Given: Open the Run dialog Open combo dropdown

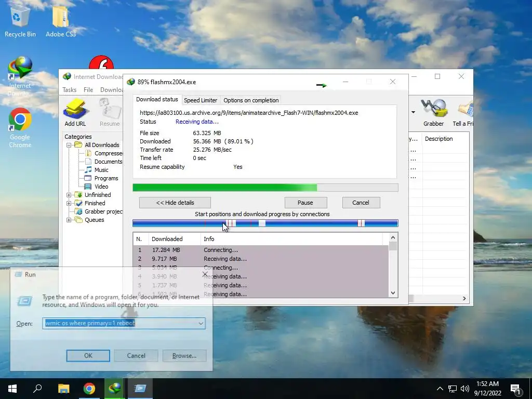Looking at the screenshot, I should 201,323.
